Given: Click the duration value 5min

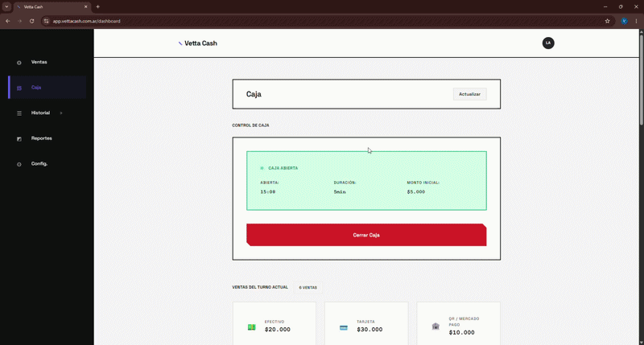Looking at the screenshot, I should point(340,191).
